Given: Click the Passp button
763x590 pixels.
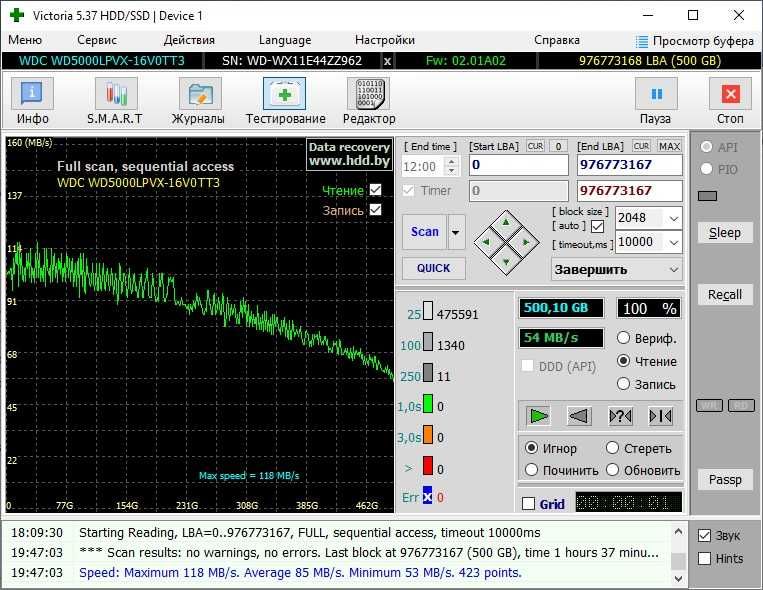Looking at the screenshot, I should click(x=725, y=479).
